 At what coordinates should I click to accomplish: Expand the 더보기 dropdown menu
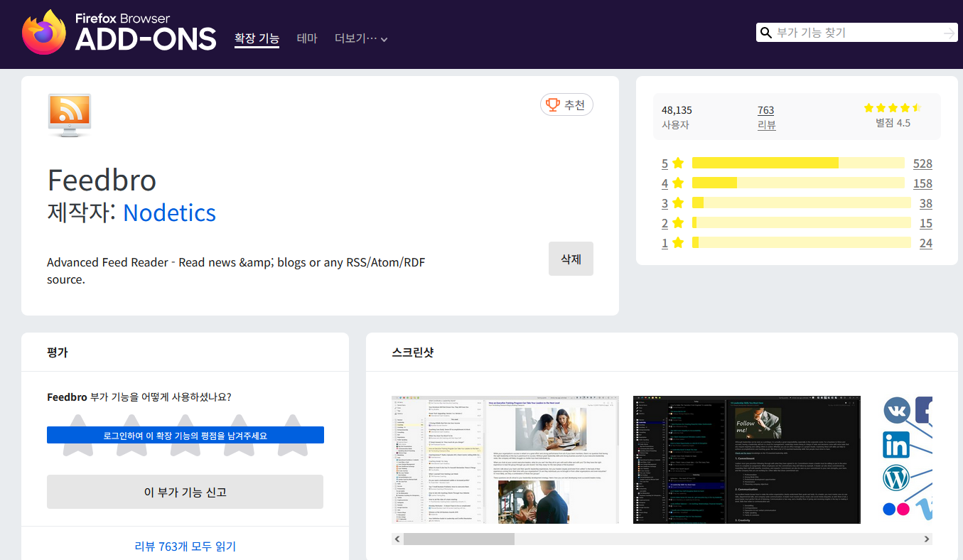point(361,39)
